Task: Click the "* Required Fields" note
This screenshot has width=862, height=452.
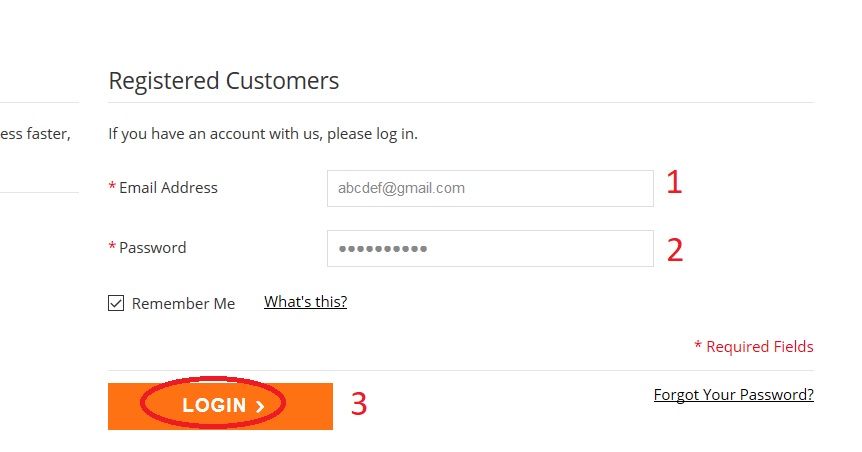Action: coord(753,346)
